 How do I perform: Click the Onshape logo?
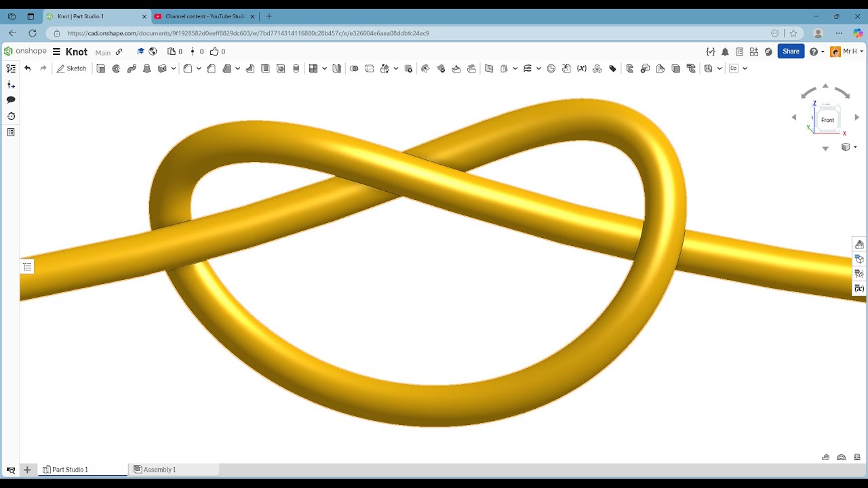coord(25,52)
